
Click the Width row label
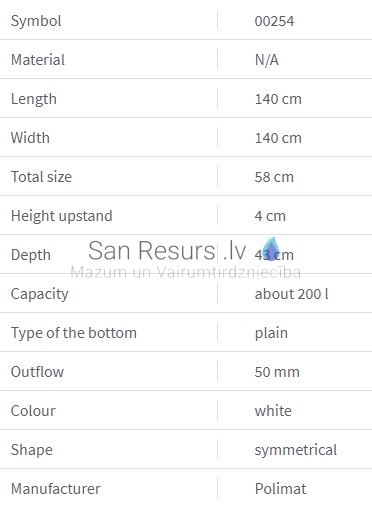[30, 138]
